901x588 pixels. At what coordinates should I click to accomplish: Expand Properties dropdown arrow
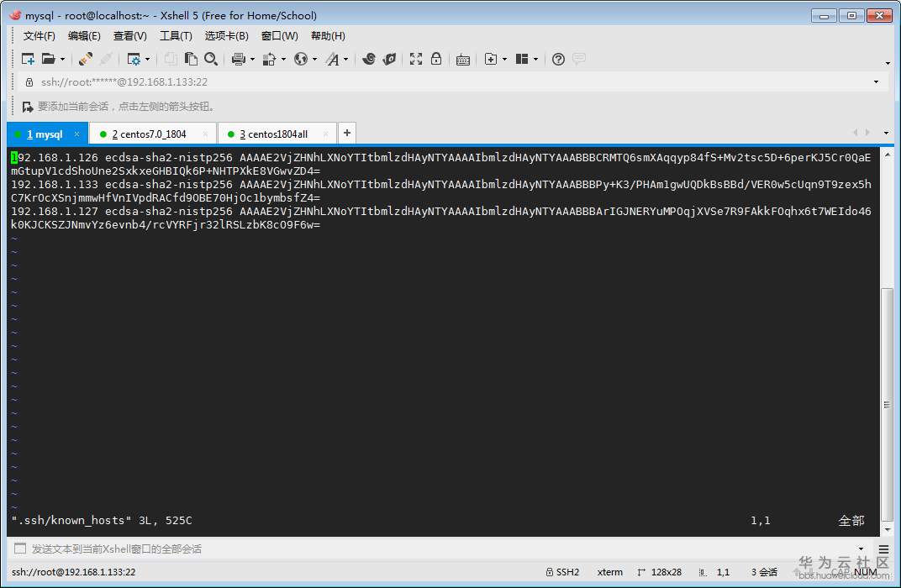(148, 59)
